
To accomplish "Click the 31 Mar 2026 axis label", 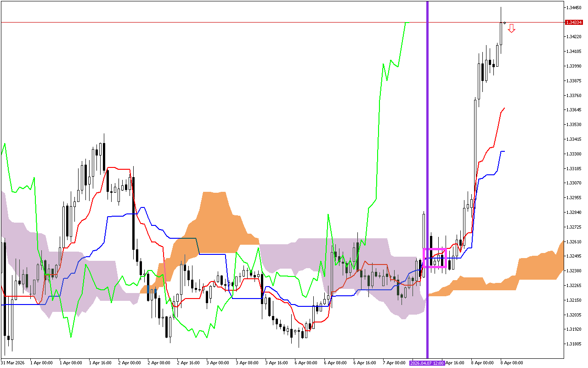I will 13,362.
